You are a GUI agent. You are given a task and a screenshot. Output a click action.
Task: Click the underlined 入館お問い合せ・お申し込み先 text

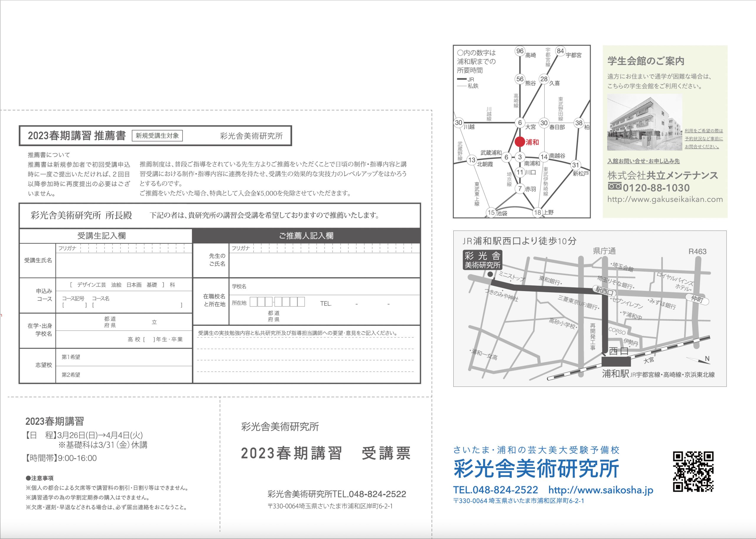[x=643, y=161]
